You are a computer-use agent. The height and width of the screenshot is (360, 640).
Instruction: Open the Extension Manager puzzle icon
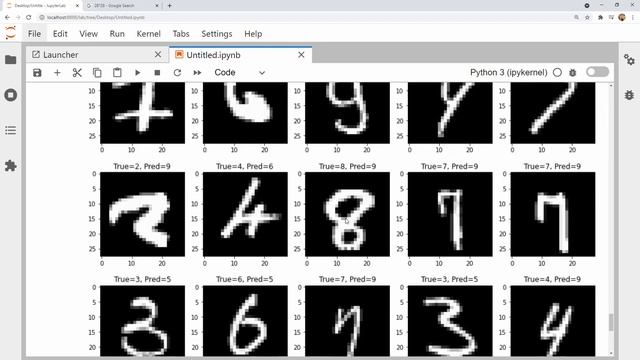coord(11,166)
